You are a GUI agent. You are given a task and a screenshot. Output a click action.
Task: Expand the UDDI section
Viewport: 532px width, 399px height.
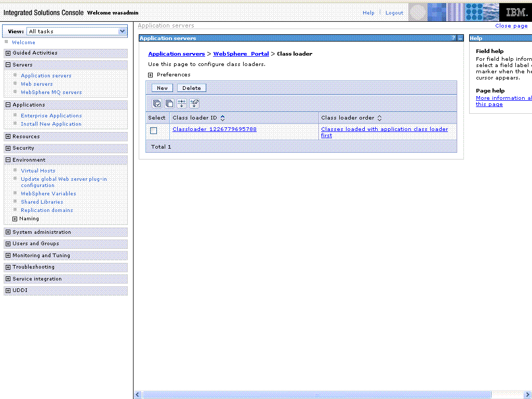[8, 290]
